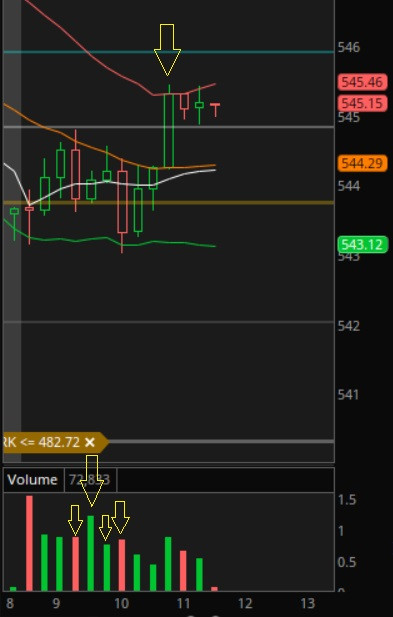Click the 12 hour label on time axis

(x=245, y=603)
